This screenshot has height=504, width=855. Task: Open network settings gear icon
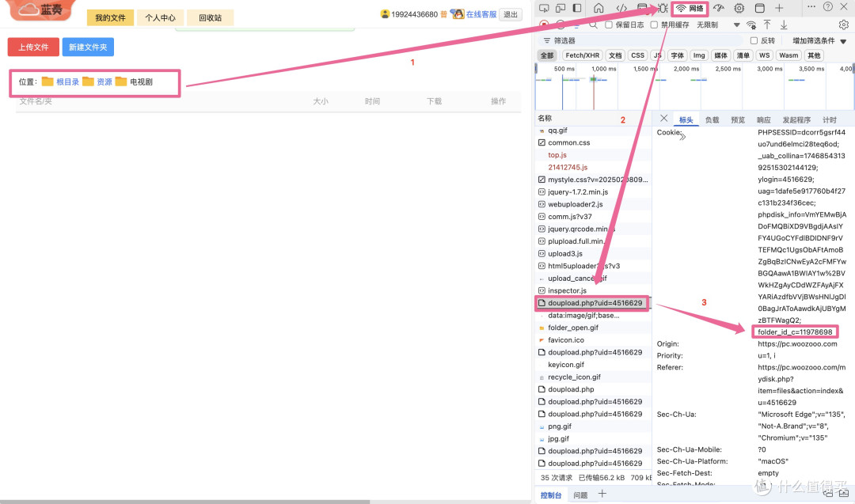click(844, 25)
